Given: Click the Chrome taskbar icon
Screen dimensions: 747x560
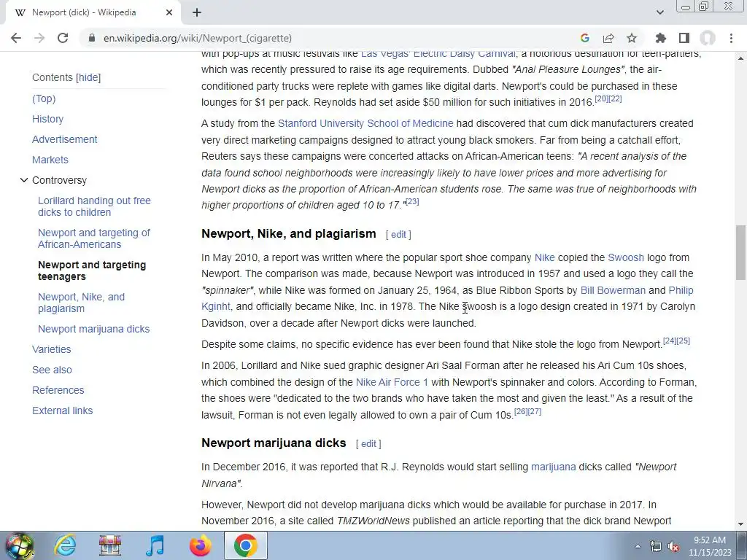Looking at the screenshot, I should 245,545.
